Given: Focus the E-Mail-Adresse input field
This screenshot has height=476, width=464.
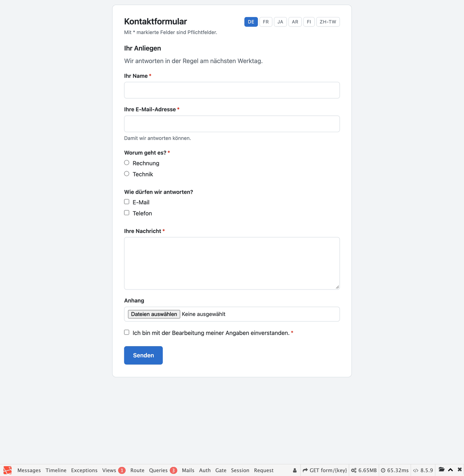Looking at the screenshot, I should pos(232,124).
